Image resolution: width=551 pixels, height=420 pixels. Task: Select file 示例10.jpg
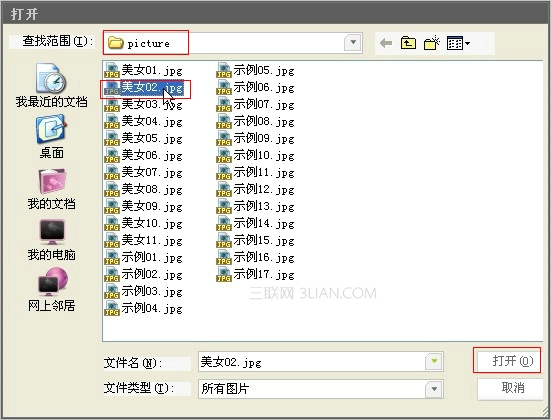255,155
